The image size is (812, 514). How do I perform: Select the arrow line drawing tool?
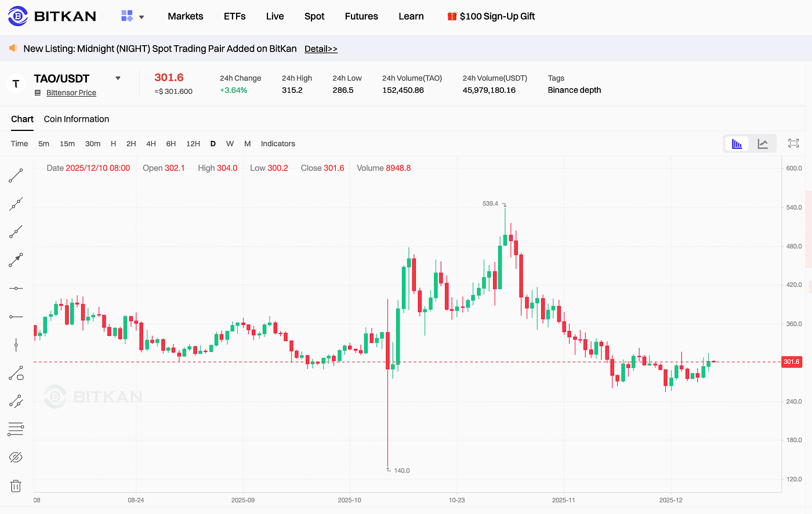[x=16, y=260]
